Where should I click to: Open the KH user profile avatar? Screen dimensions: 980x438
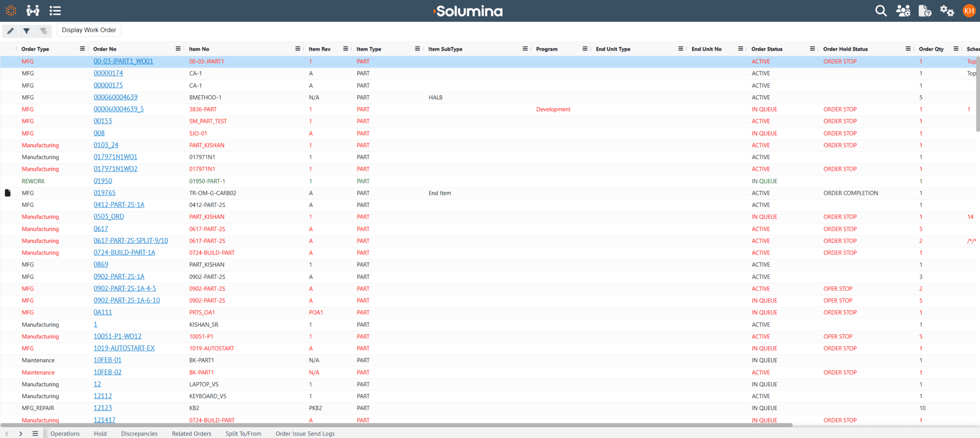pyautogui.click(x=969, y=11)
